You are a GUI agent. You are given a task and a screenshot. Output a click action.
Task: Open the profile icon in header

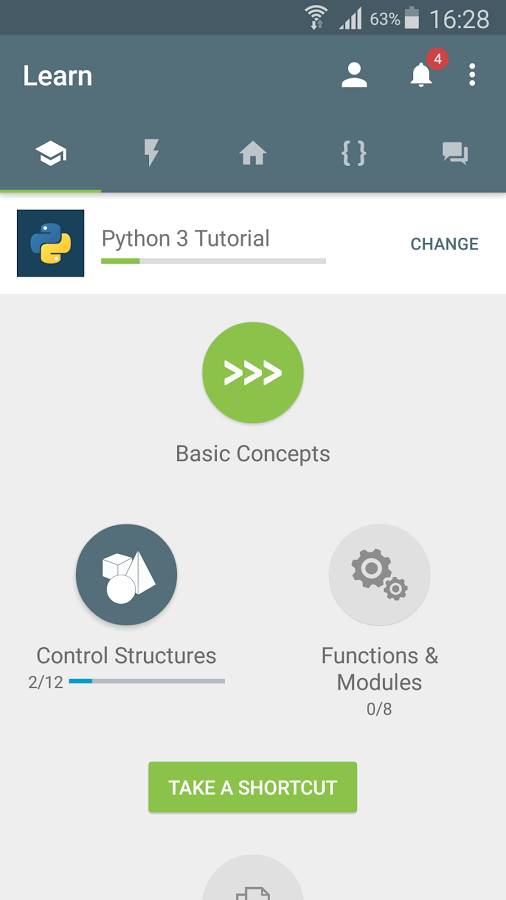(x=354, y=75)
